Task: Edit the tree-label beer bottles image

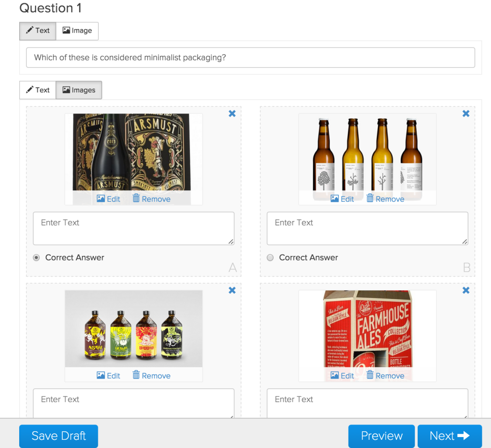Action: (x=342, y=199)
